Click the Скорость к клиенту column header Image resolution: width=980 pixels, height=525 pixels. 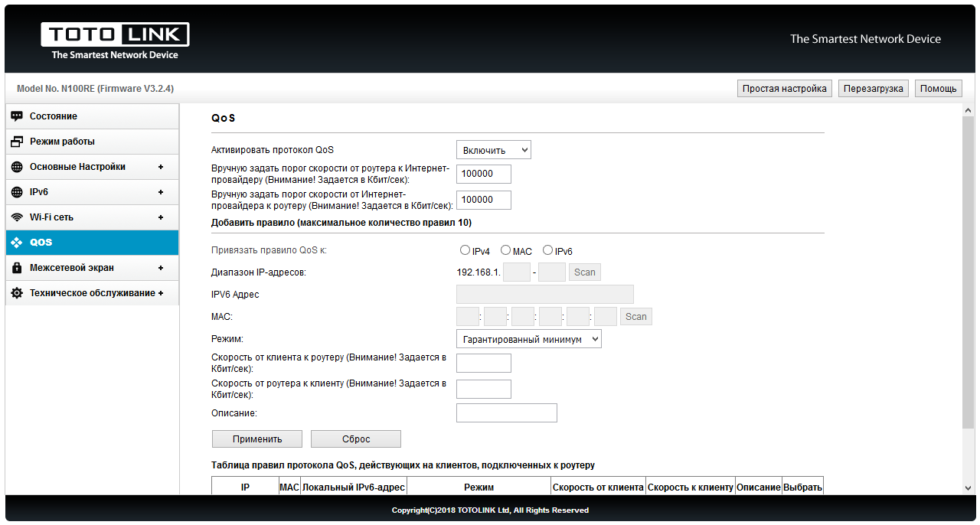coord(691,487)
